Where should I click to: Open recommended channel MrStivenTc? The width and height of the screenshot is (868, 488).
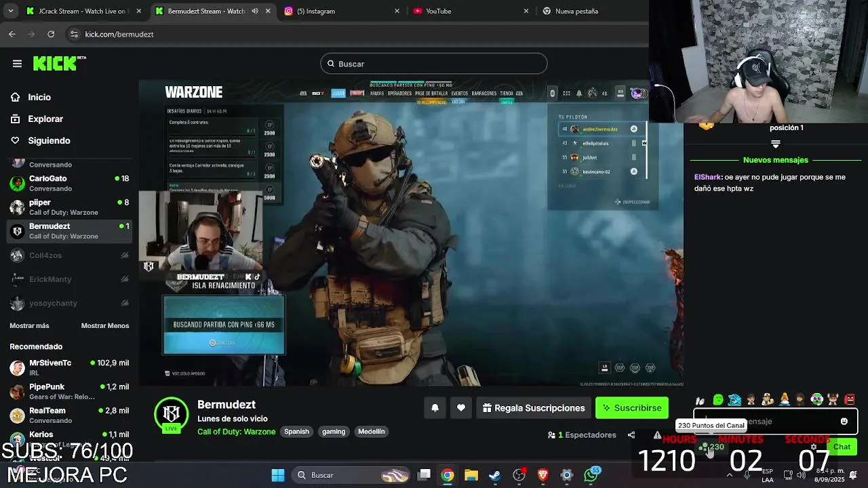tap(69, 367)
